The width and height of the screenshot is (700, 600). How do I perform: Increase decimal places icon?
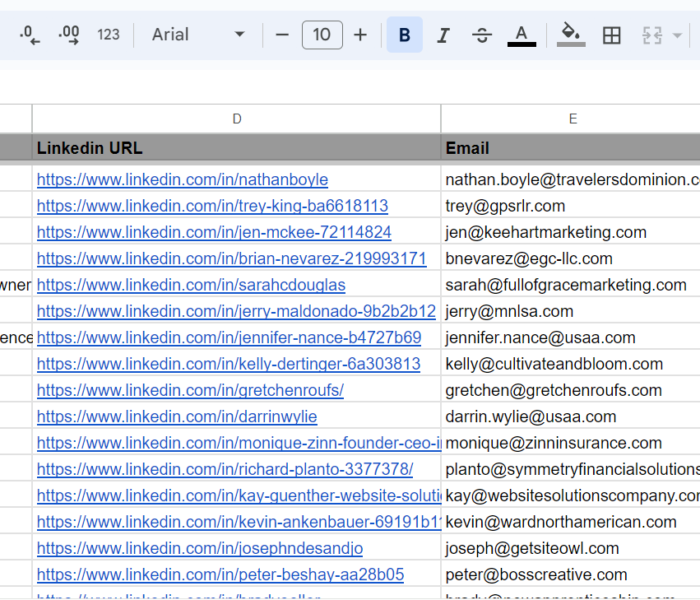click(69, 35)
